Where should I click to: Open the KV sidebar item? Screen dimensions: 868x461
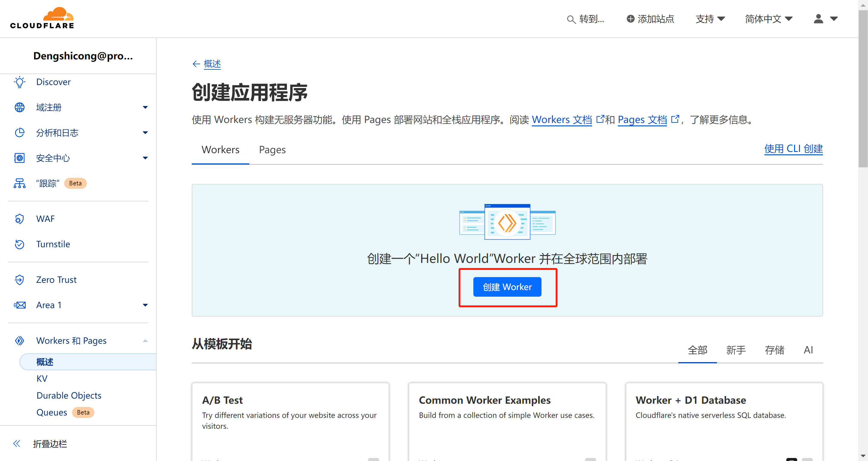coord(42,378)
